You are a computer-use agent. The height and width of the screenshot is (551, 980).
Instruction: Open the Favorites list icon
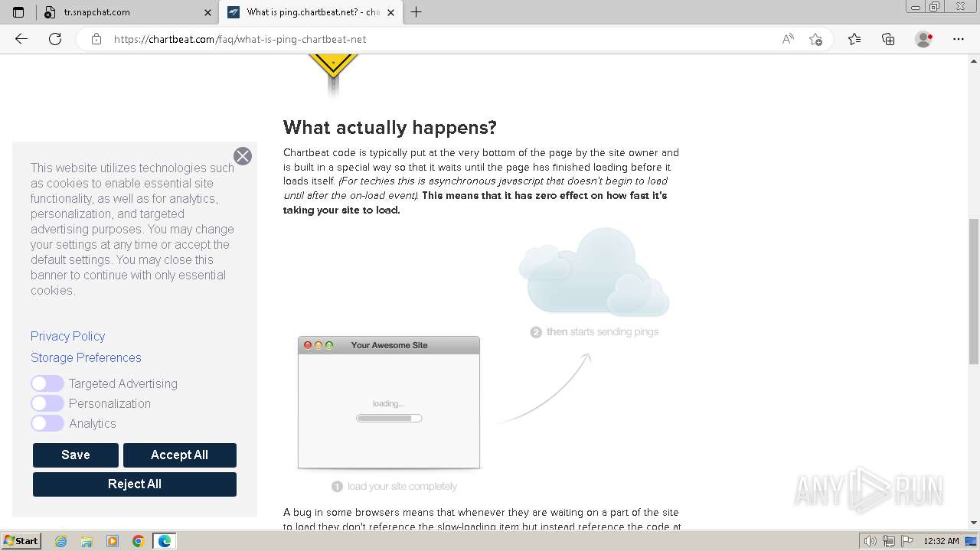(854, 39)
